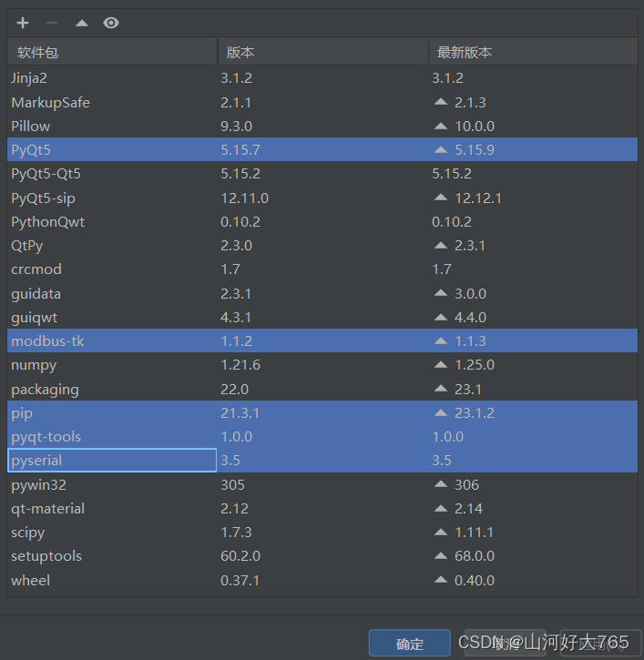Click upgrade arrow beside pip 23.1.2
This screenshot has height=660, width=644.
click(441, 412)
